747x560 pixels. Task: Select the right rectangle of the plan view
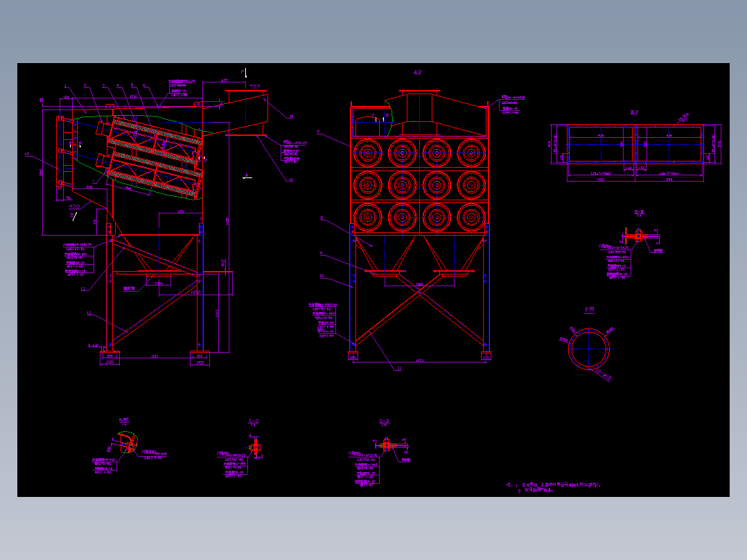(669, 144)
